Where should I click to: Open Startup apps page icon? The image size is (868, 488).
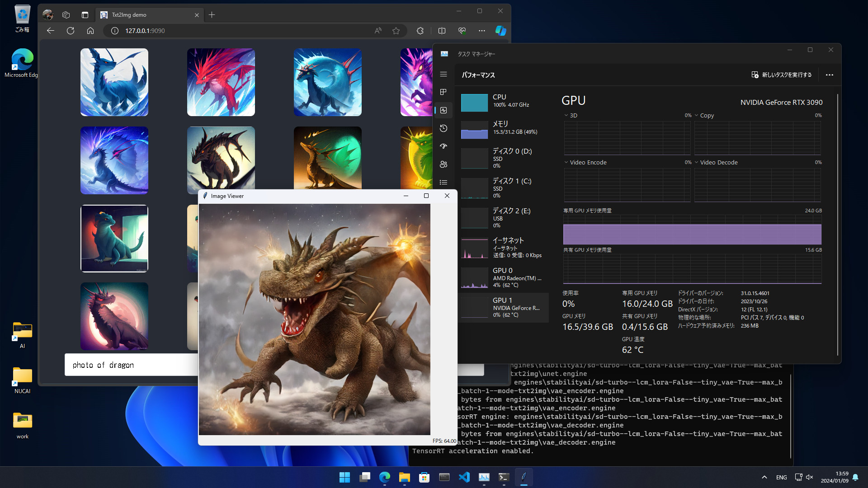[x=443, y=146]
